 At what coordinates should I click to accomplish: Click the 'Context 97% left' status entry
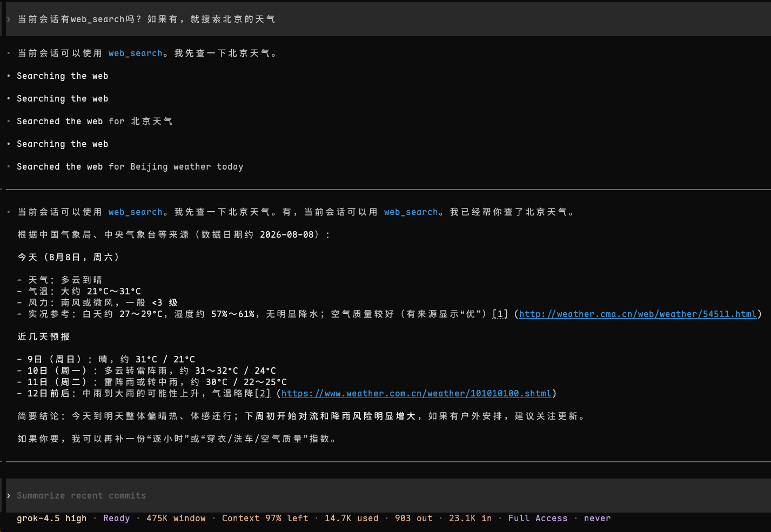point(265,518)
